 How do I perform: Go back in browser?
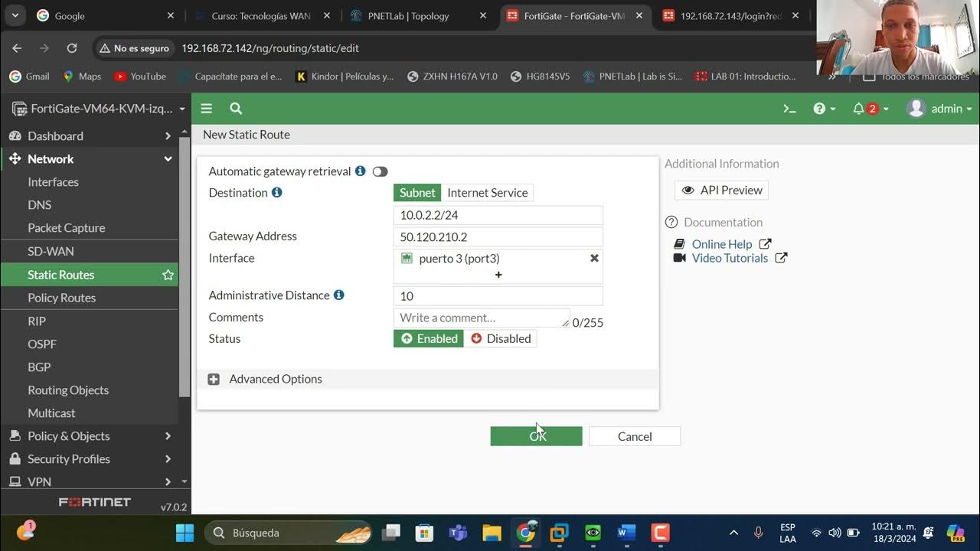click(x=17, y=47)
